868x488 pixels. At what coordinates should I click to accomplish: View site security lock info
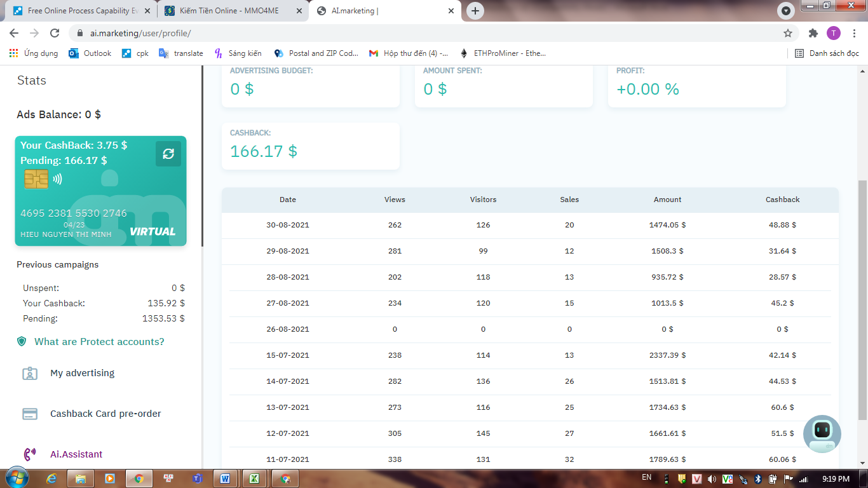(x=80, y=33)
